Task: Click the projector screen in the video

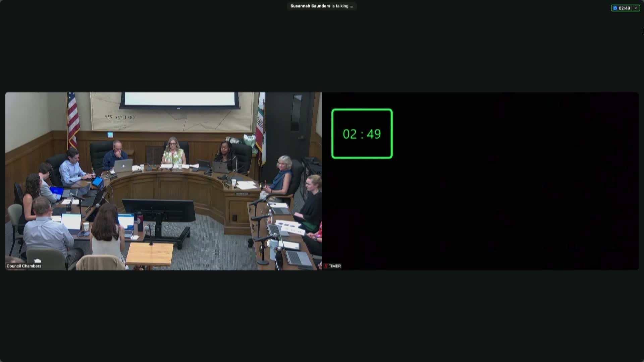Action: click(x=180, y=100)
